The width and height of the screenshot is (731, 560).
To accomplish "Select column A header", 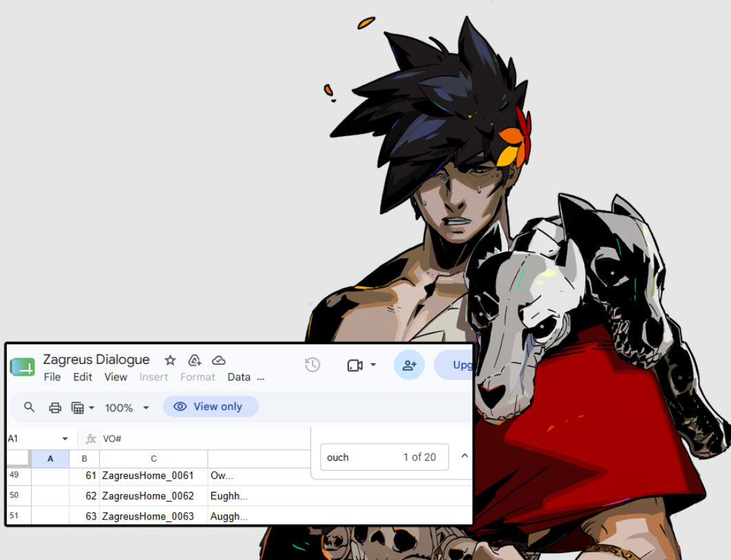I will (50, 459).
